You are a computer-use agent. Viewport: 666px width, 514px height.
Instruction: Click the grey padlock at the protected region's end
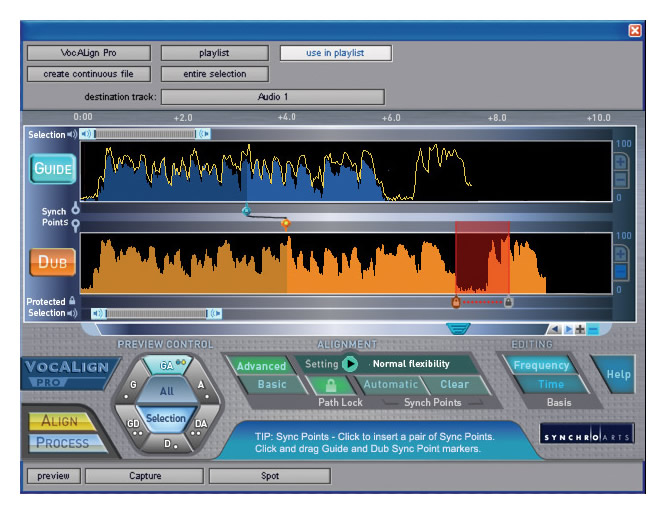coord(508,301)
